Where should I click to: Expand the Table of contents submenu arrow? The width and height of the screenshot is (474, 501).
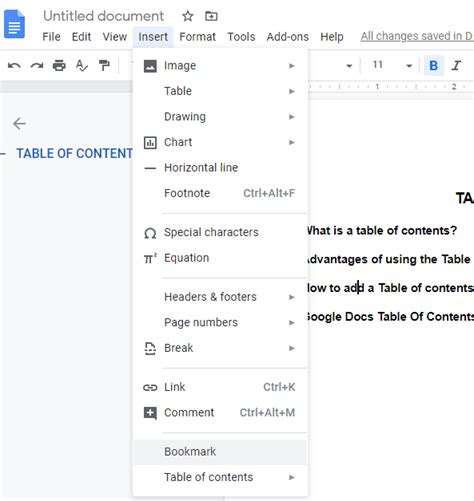pos(292,478)
